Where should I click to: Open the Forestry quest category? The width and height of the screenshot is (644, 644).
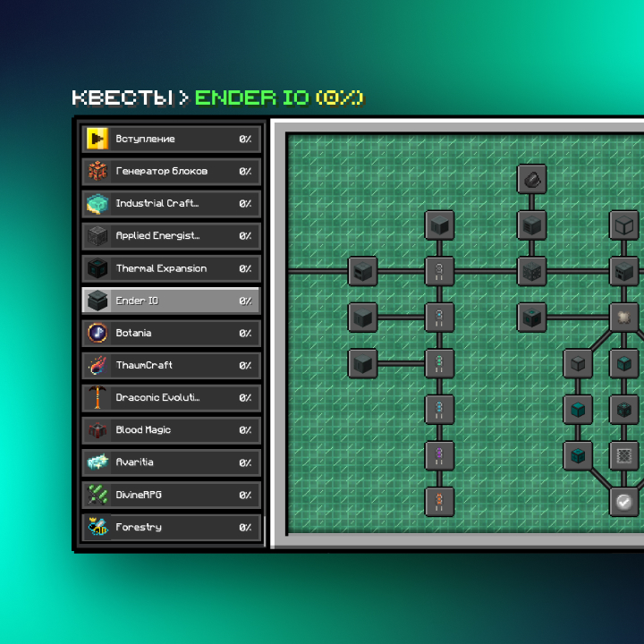pyautogui.click(x=171, y=527)
